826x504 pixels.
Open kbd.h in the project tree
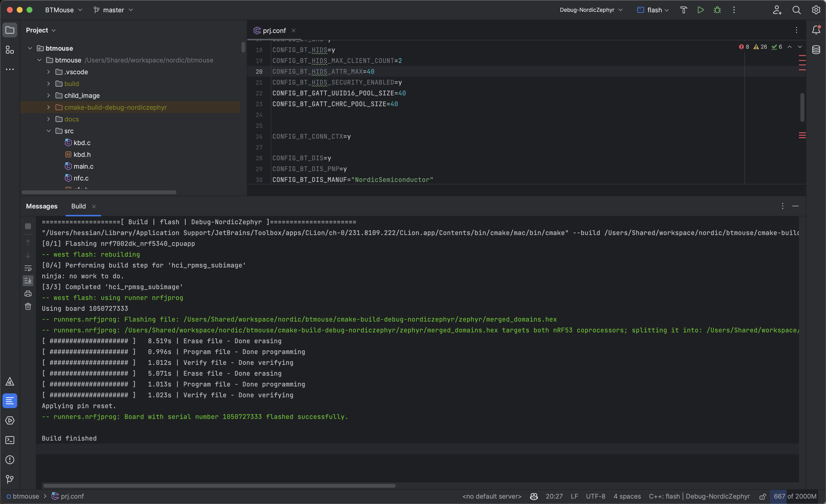click(82, 155)
